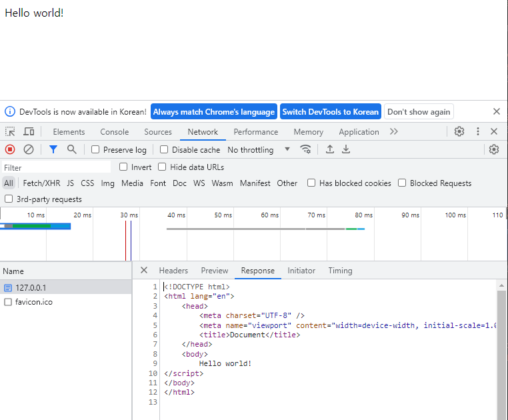Filter requests by JS
The width and height of the screenshot is (508, 420).
pyautogui.click(x=70, y=183)
